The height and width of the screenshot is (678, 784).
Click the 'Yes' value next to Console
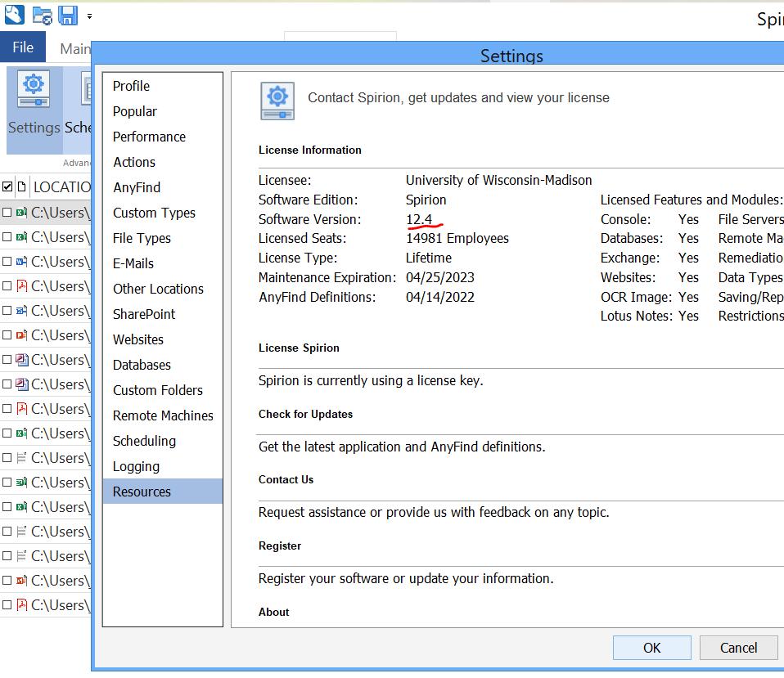coord(688,219)
